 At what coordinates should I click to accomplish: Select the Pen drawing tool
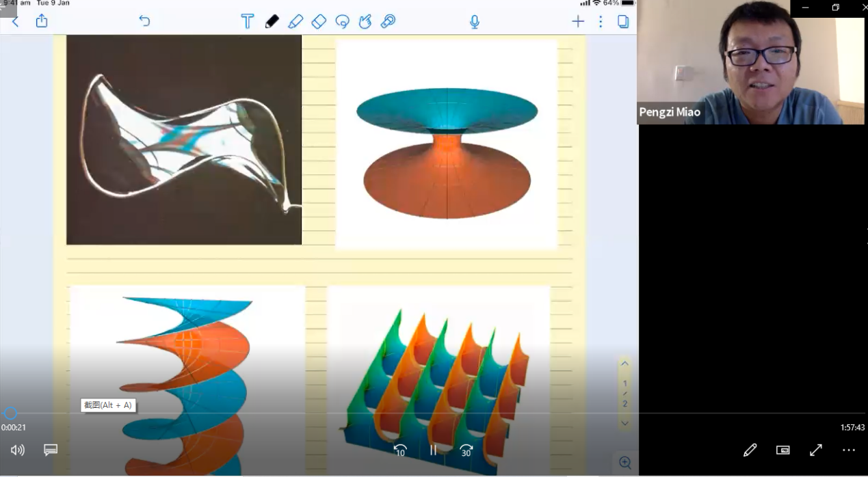point(272,21)
